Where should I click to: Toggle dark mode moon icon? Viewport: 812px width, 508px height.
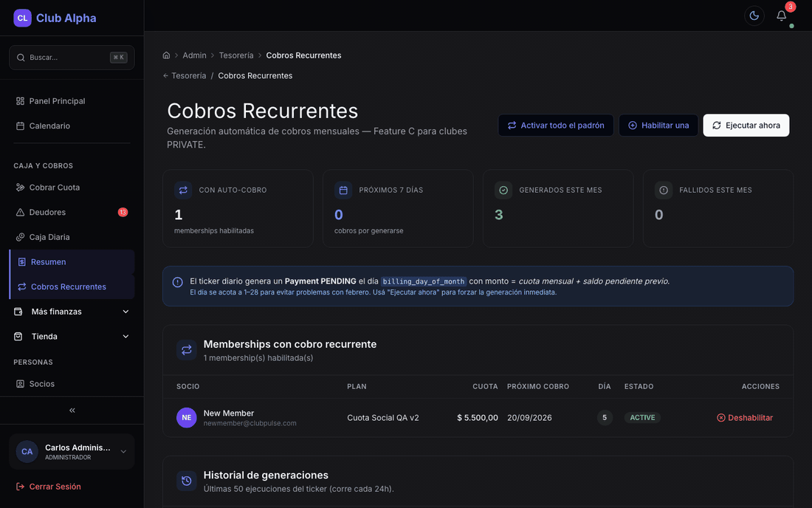(754, 16)
